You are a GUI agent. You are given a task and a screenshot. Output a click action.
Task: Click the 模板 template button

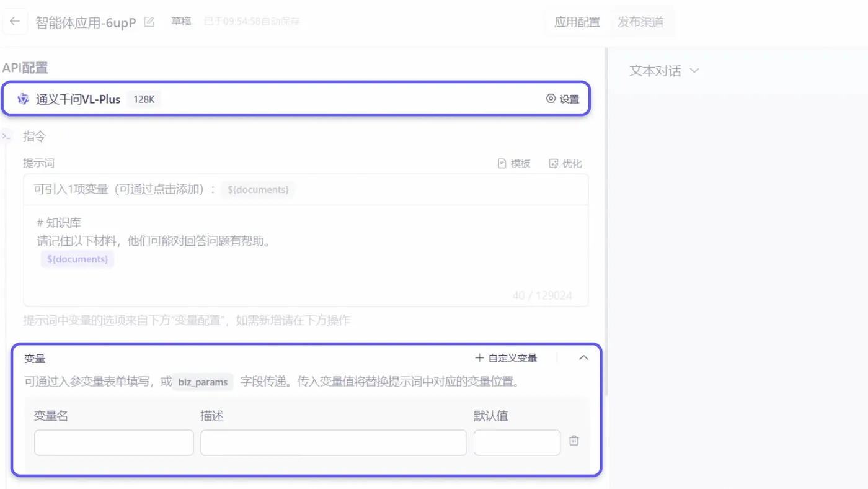514,163
